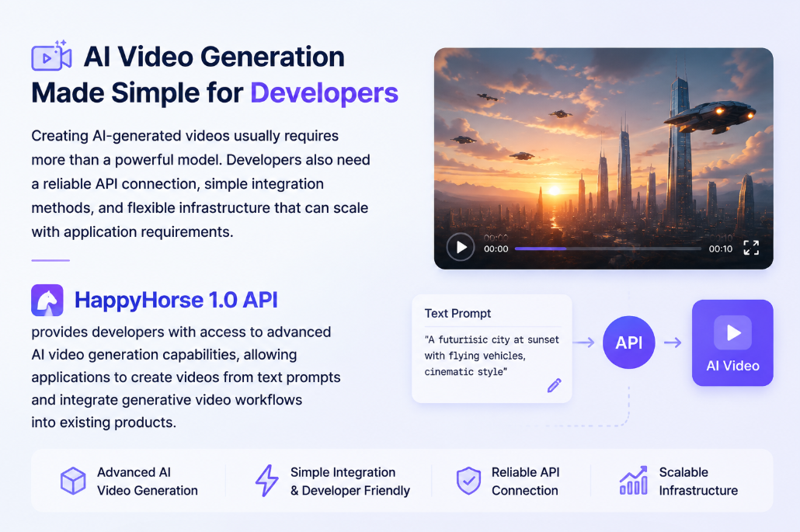
Task: Click the HappyHorse 1.0 API heading
Action: point(176,300)
